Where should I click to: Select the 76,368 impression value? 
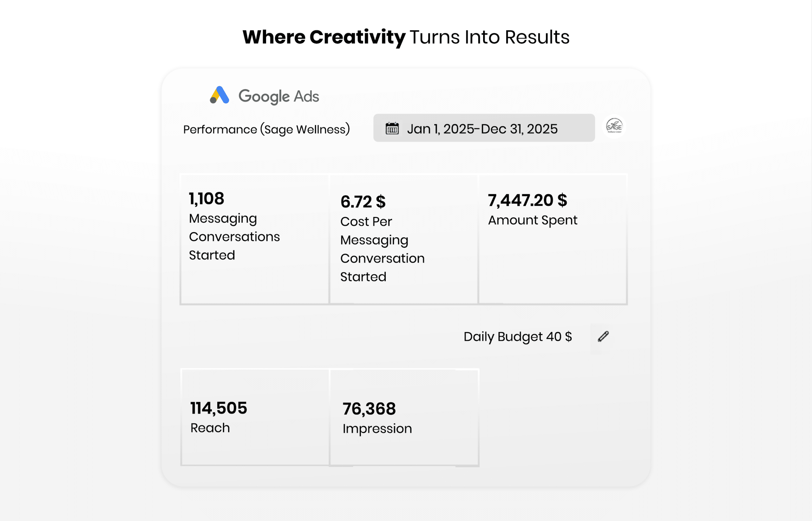point(369,409)
